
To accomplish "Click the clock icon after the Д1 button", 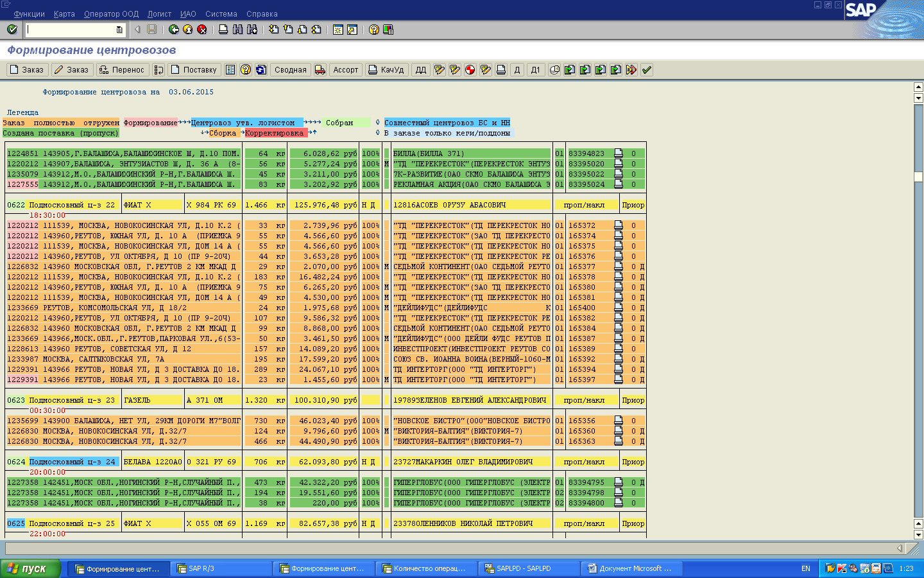I will [554, 70].
